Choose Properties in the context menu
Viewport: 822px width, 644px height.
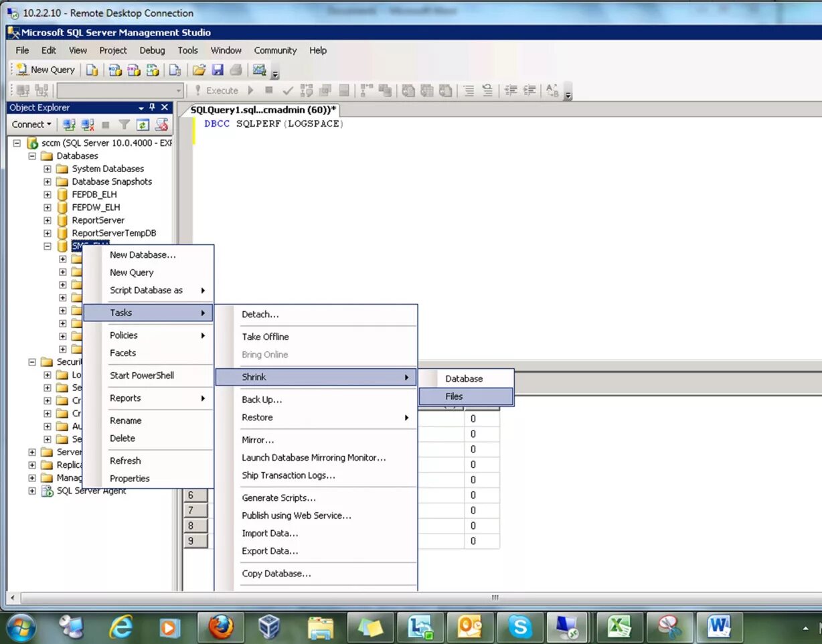[148, 479]
